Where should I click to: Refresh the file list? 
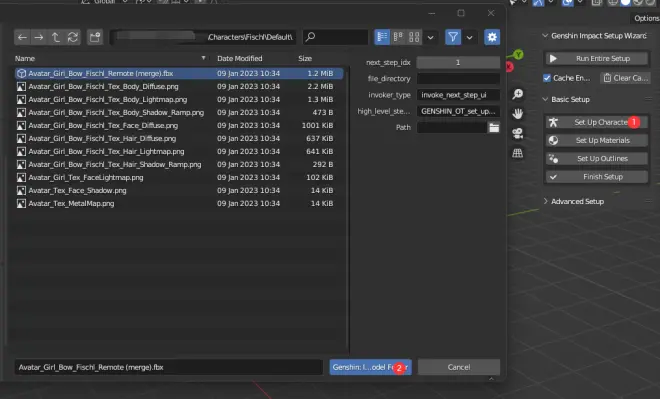click(x=72, y=37)
